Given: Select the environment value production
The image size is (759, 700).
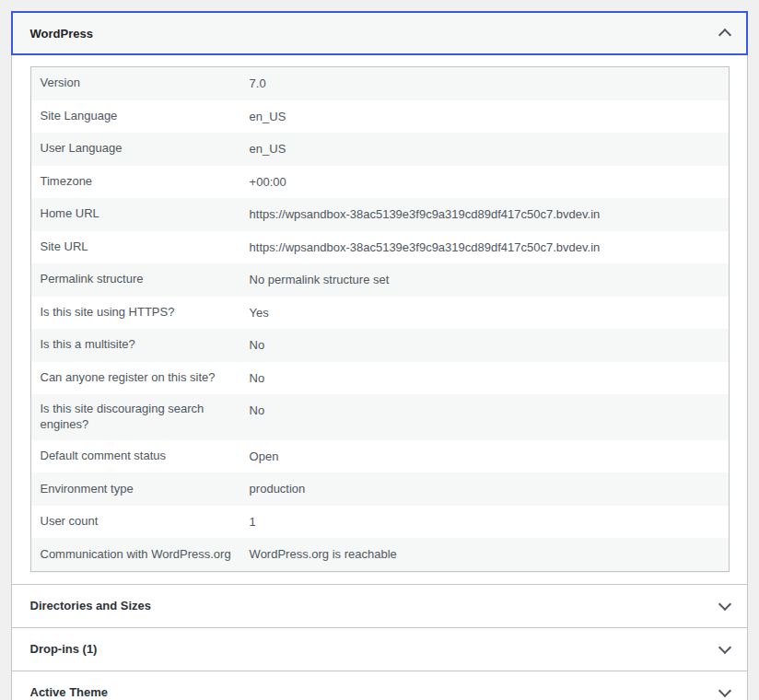Looking at the screenshot, I should click(277, 489).
